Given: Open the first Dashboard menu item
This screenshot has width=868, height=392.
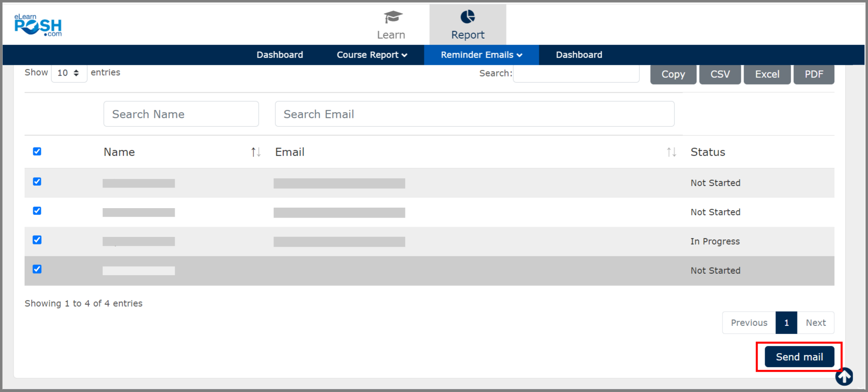Looking at the screenshot, I should (280, 55).
